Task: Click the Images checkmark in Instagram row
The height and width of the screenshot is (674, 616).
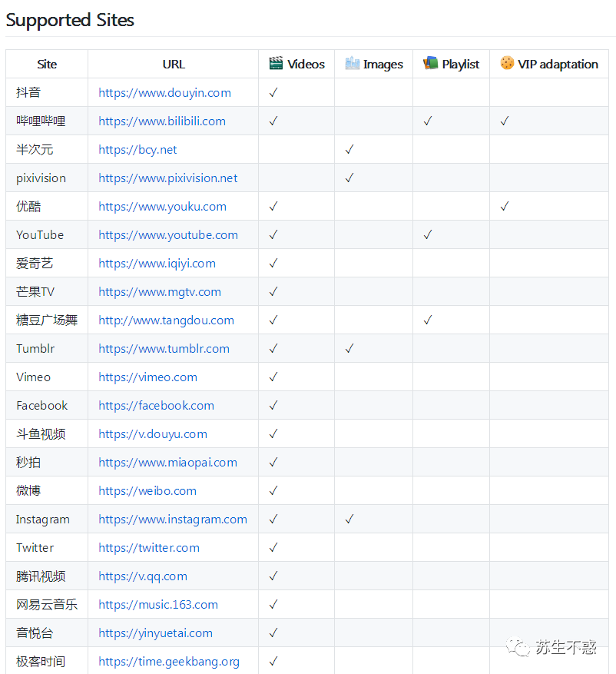Action: pos(349,519)
